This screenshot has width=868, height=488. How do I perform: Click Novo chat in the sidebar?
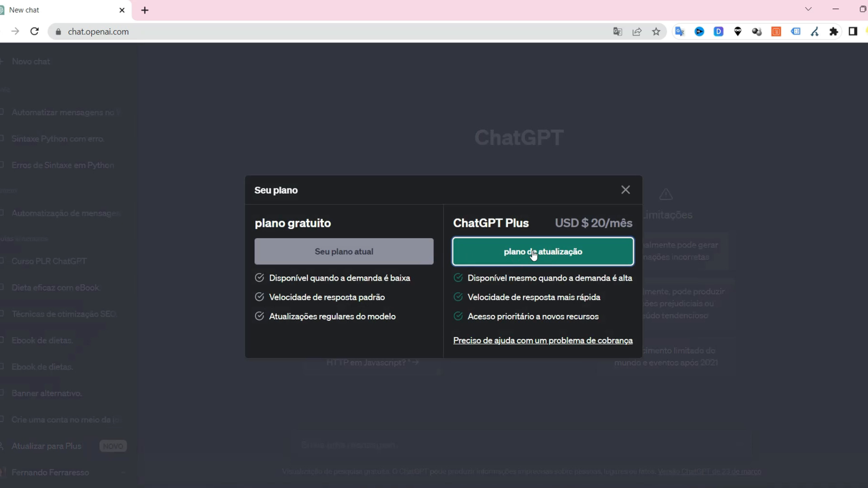click(x=31, y=62)
